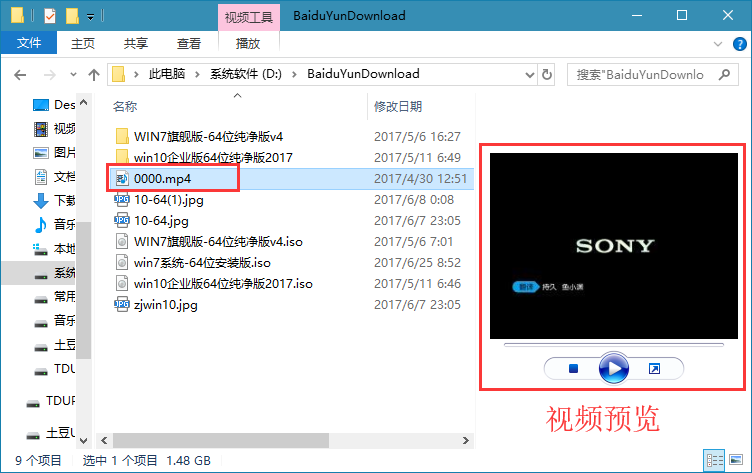Viewport: 752px width, 473px height.
Task: Switch to the 查看 ribbon tab
Action: (x=188, y=44)
